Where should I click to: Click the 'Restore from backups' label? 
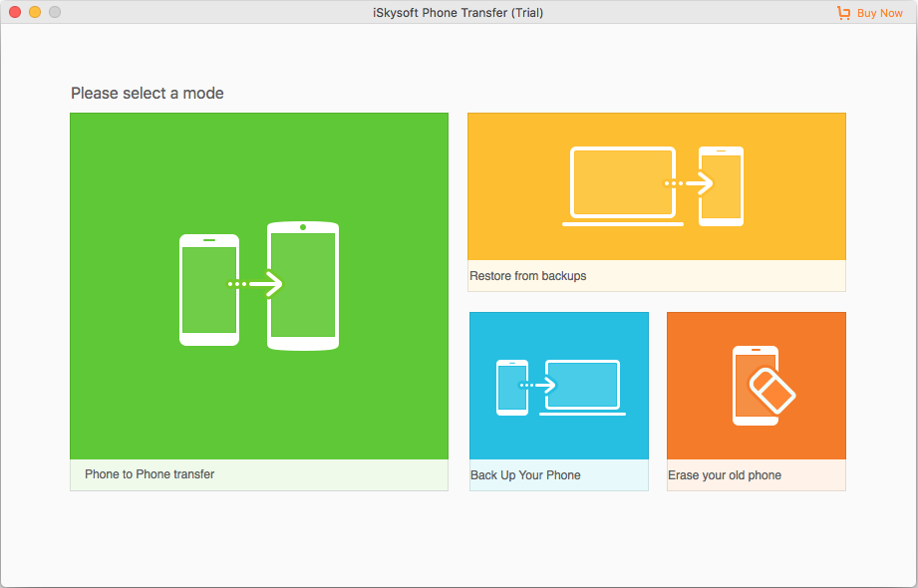527,276
